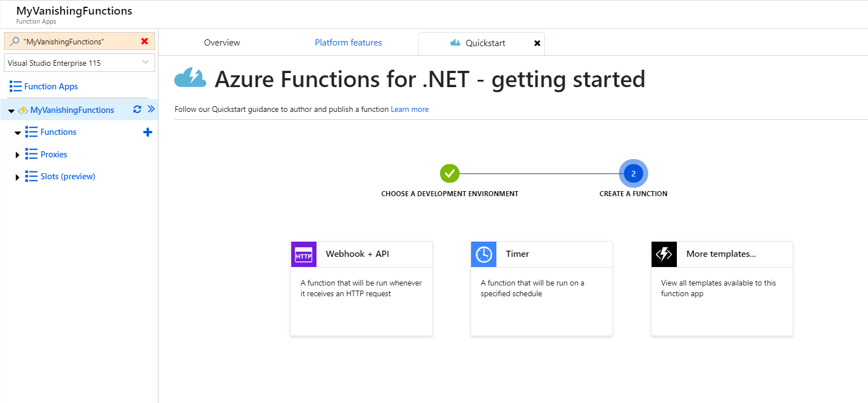
Task: Open the Platform features tab
Action: [x=349, y=43]
